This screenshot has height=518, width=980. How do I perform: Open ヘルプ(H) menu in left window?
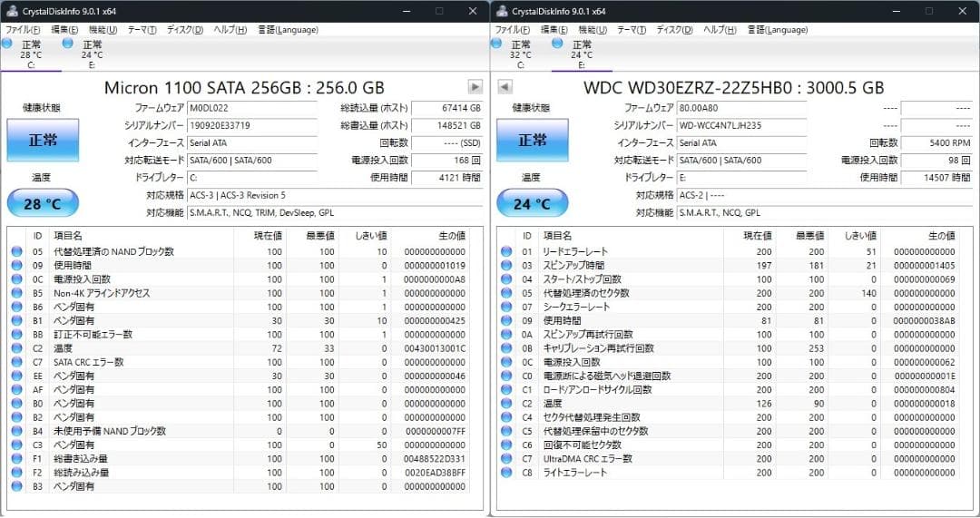(x=230, y=30)
